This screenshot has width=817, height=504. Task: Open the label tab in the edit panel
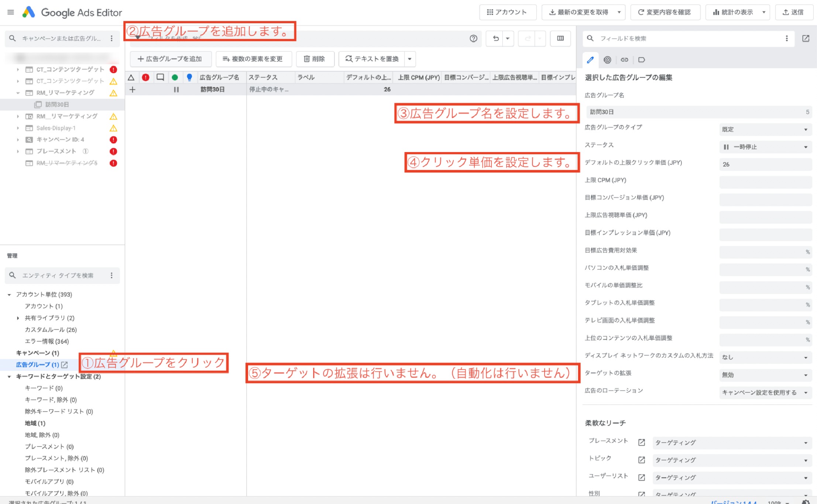[x=642, y=60]
